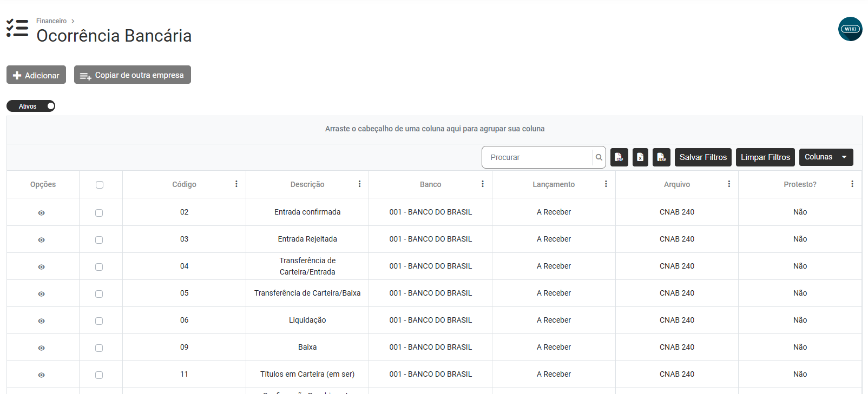View the Liquidação row details
The image size is (868, 394).
[42, 321]
